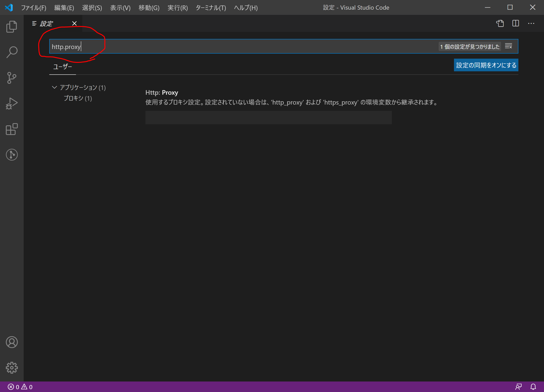The width and height of the screenshot is (544, 392).
Task: Collapse the アプリケーション tree group
Action: coord(55,87)
